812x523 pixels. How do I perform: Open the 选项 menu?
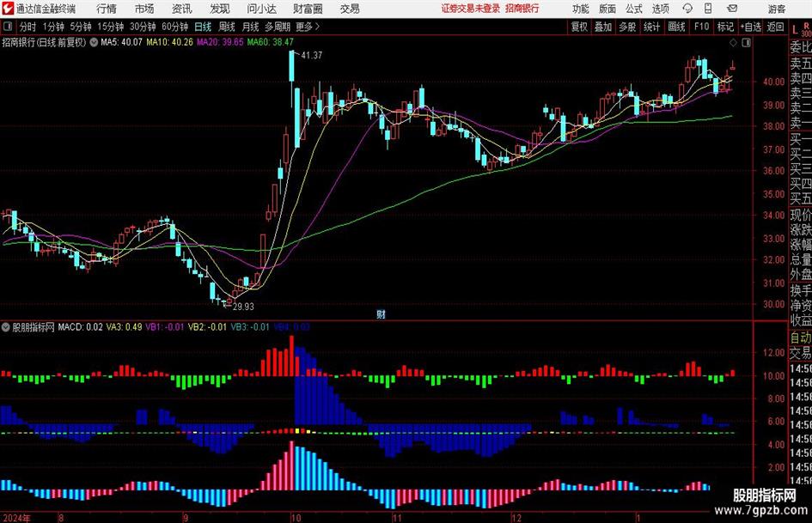click(x=660, y=9)
